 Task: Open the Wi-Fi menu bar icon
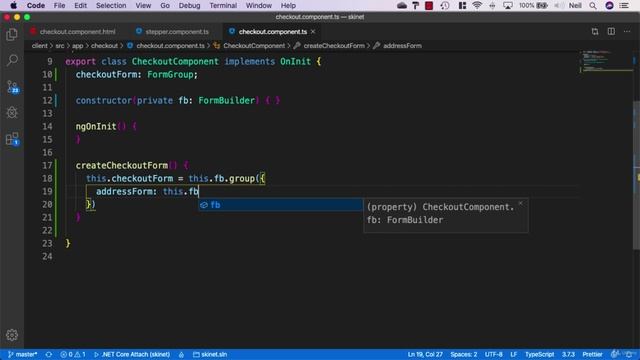point(477,5)
